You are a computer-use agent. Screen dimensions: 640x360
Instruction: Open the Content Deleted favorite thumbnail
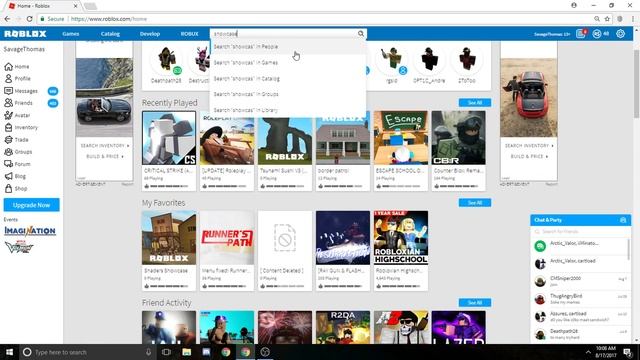tap(285, 238)
